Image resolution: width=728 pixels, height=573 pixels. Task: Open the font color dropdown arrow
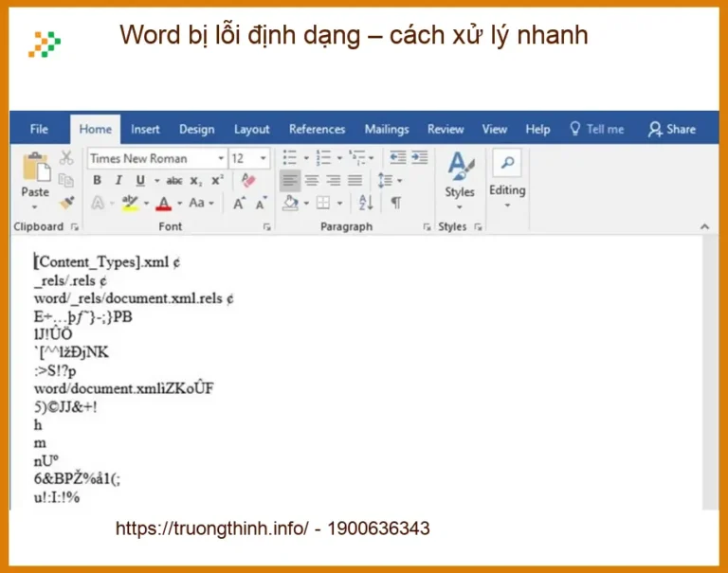click(180, 204)
